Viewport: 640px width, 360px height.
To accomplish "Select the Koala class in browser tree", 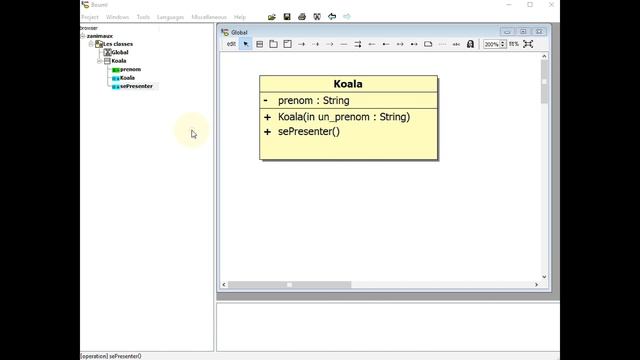I will pyautogui.click(x=119, y=61).
